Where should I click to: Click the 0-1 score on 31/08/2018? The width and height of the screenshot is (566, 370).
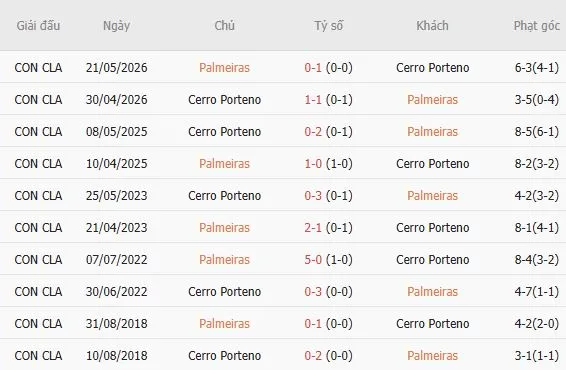[313, 323]
